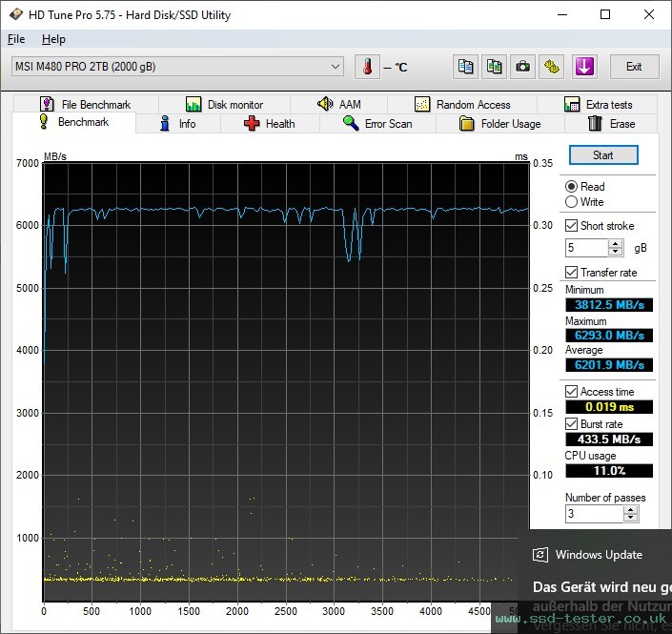
Task: Click the Folder Usage folder icon
Action: click(466, 123)
